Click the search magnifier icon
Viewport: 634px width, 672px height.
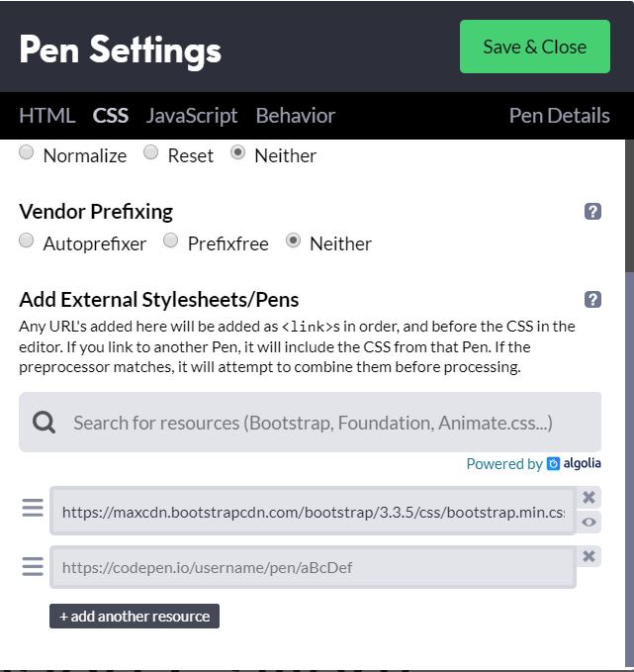pos(44,423)
